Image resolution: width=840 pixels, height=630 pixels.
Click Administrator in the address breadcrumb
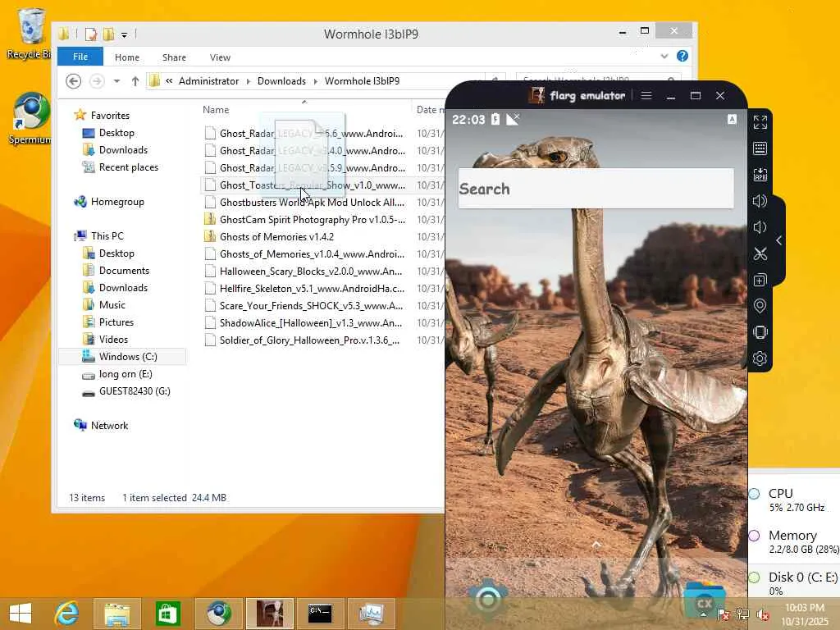pos(208,81)
